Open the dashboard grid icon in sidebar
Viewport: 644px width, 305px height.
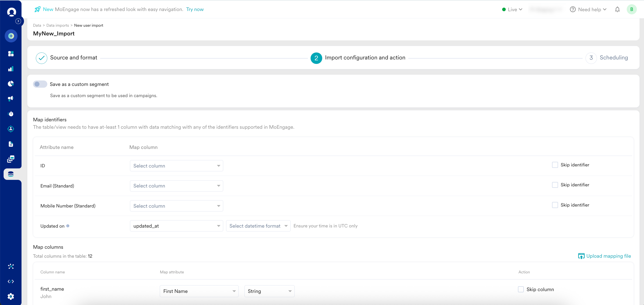[x=11, y=54]
